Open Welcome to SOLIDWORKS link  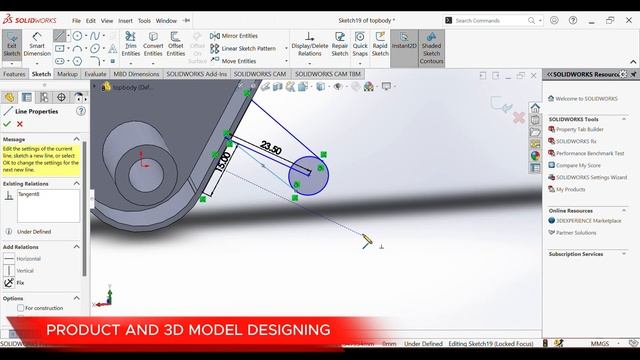coord(583,99)
